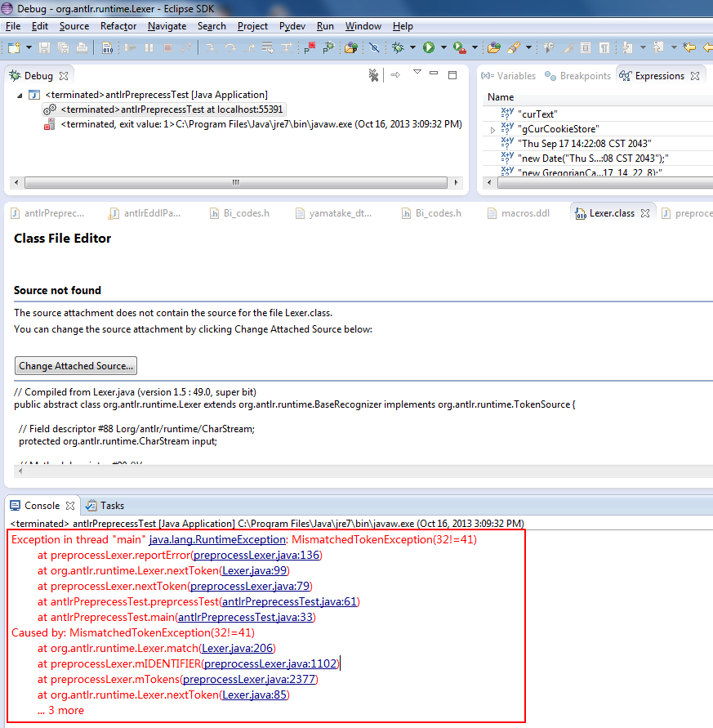Expand the gCurCookieStore expression

[492, 130]
